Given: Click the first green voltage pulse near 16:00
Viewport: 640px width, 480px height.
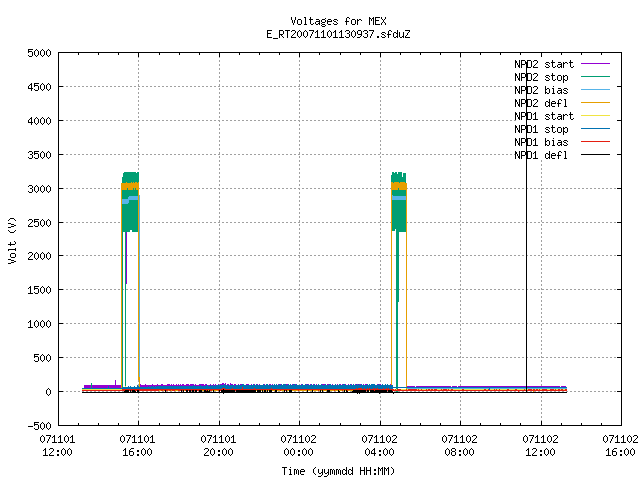Looking at the screenshot, I should pos(131,202).
